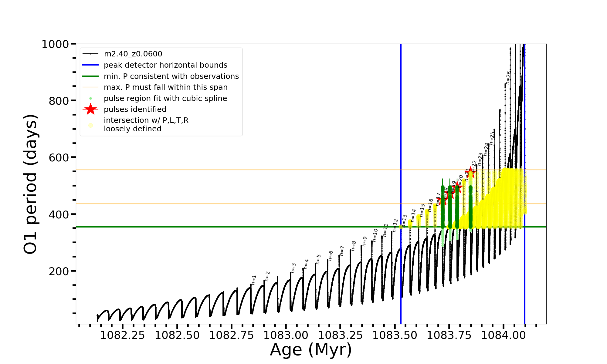Click the light green dot legend marker
607x364 pixels.
90,99
